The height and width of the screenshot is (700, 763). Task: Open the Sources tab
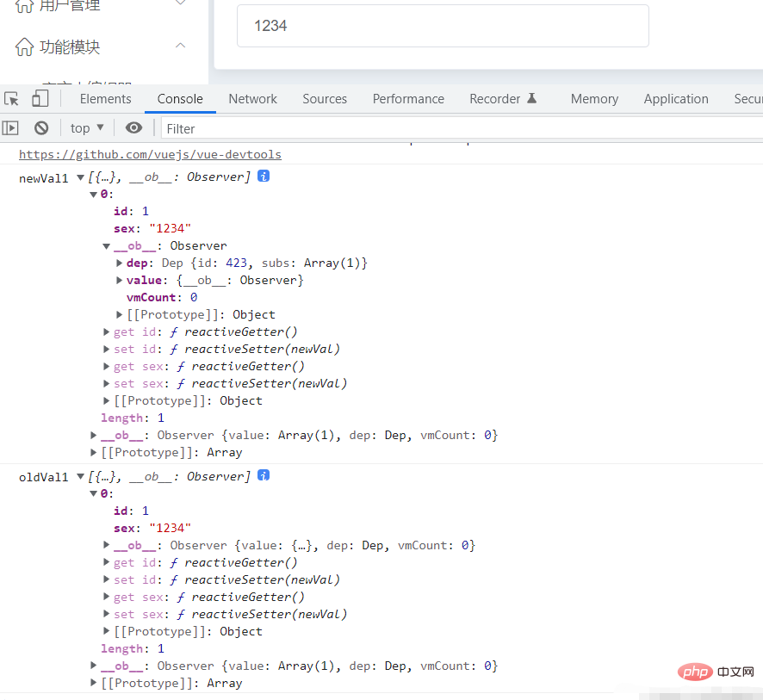click(325, 99)
